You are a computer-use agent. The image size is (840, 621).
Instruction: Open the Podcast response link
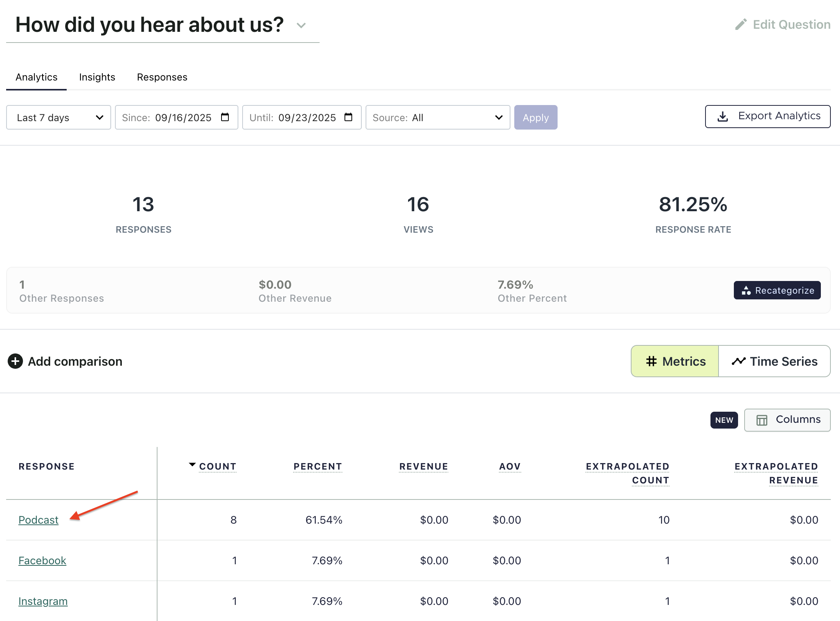pyautogui.click(x=38, y=520)
